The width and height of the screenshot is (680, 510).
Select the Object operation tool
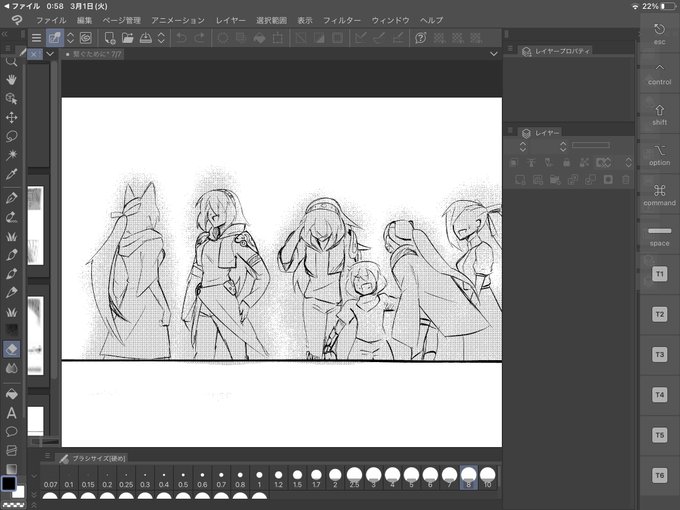11,99
